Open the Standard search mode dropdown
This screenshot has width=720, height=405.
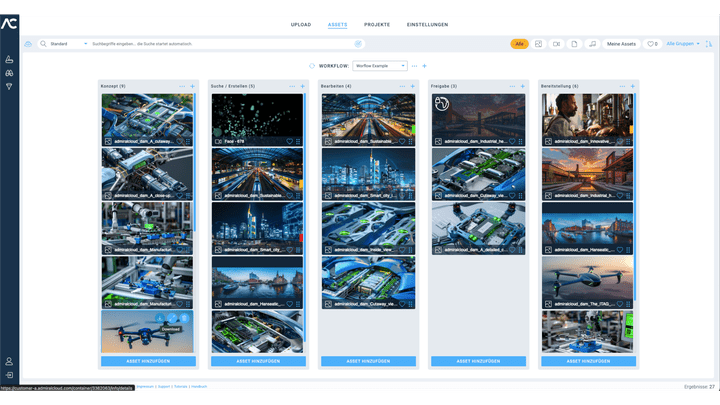tap(68, 44)
